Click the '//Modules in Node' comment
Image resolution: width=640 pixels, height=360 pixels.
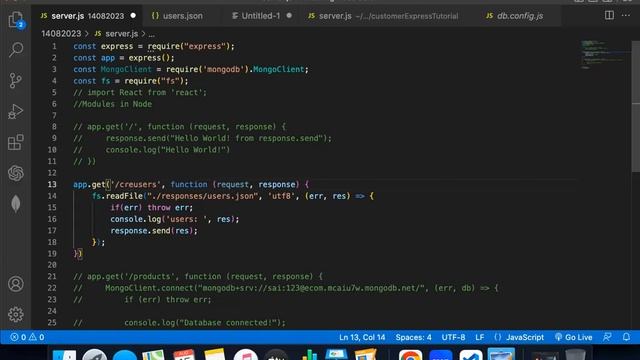[112, 104]
